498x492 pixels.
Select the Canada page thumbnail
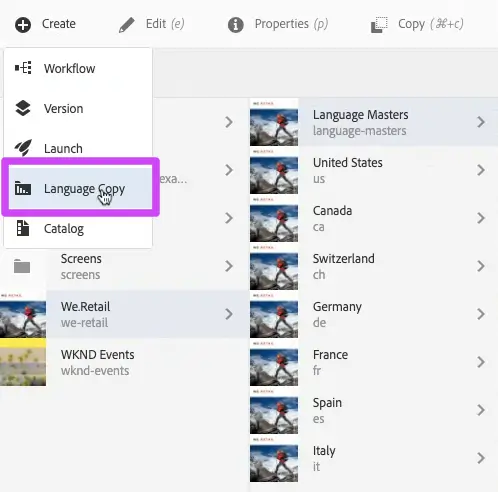[274, 218]
